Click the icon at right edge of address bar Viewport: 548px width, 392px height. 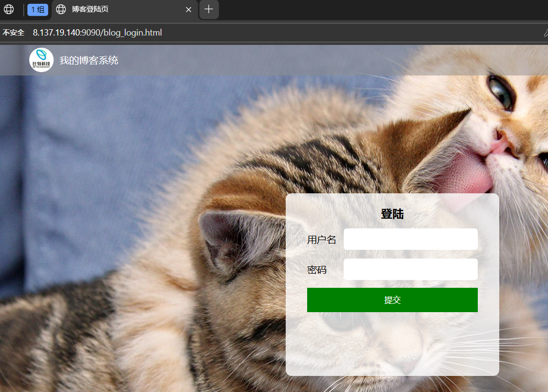pos(546,33)
